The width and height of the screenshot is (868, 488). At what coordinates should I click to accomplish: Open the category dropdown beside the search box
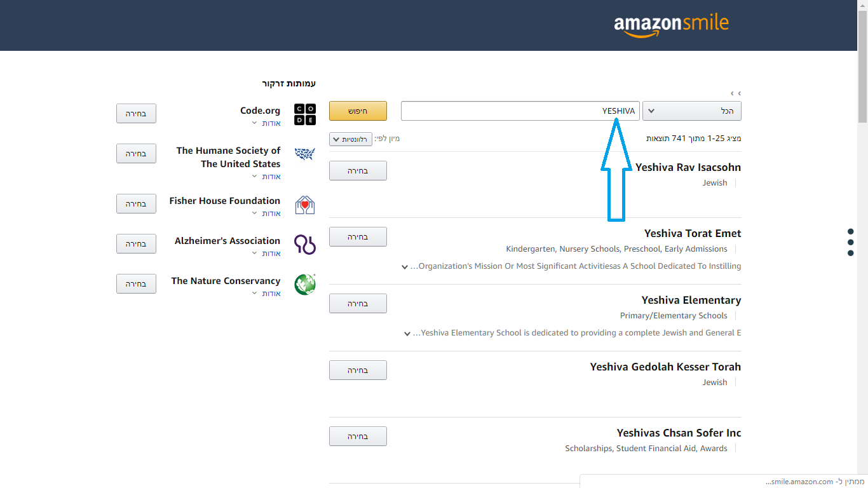point(691,111)
